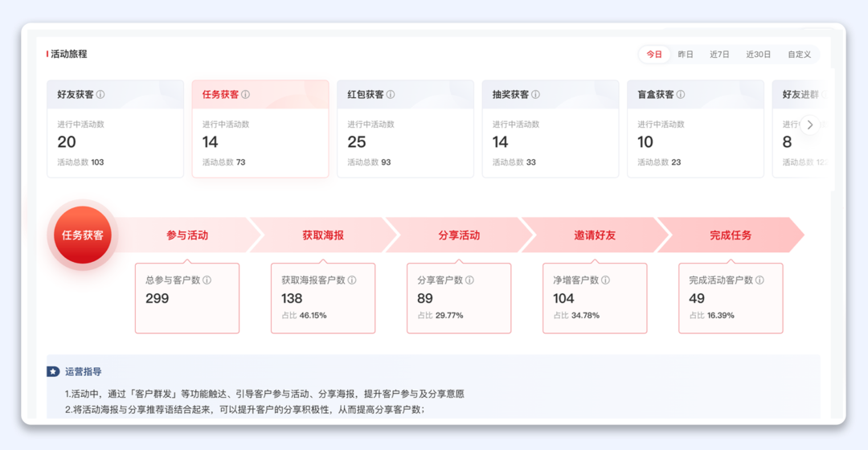This screenshot has height=450, width=868.
Task: Click the 分享活动 funnel stage arrow
Action: click(459, 235)
